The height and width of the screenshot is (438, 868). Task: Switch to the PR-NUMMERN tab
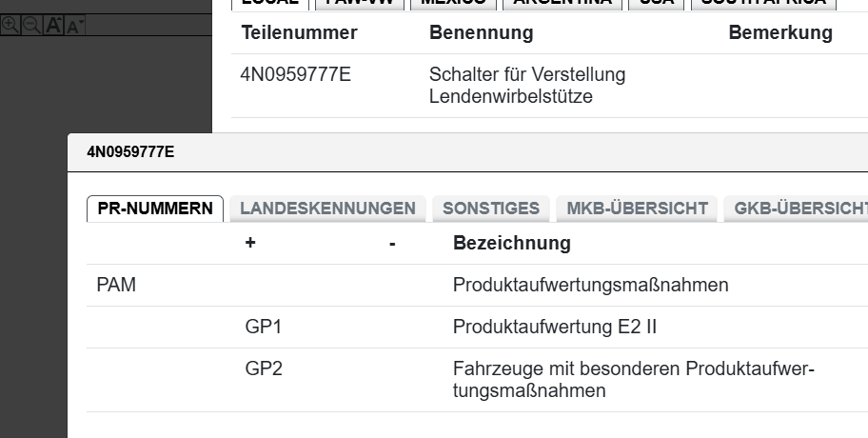pyautogui.click(x=155, y=209)
